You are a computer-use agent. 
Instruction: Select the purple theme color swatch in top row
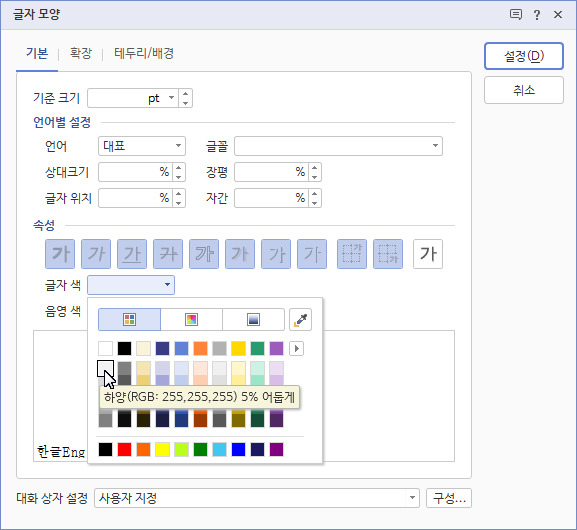[x=276, y=349]
